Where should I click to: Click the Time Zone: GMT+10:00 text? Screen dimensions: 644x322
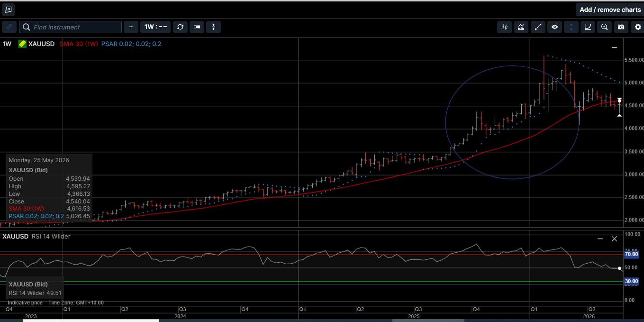[76, 303]
